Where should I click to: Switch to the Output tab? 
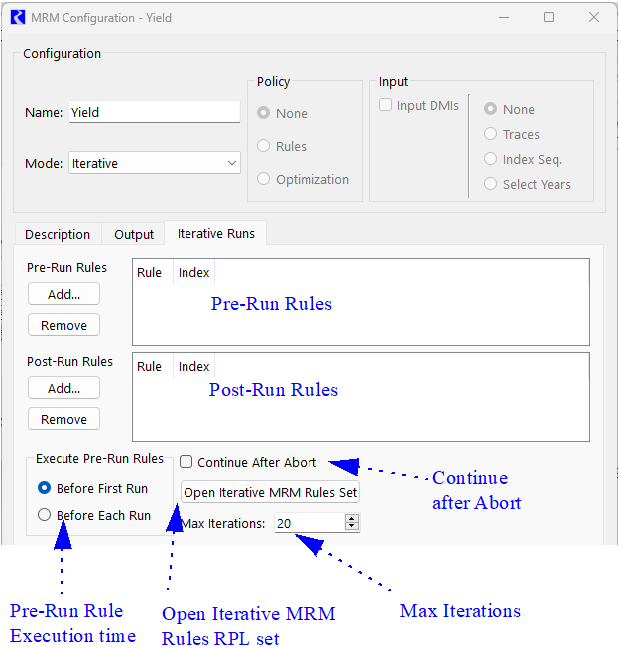134,234
